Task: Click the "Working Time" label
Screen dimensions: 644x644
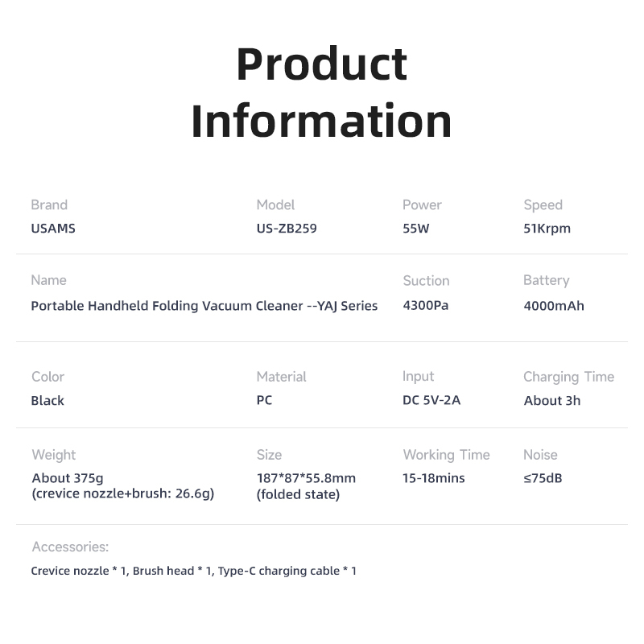Action: point(446,455)
